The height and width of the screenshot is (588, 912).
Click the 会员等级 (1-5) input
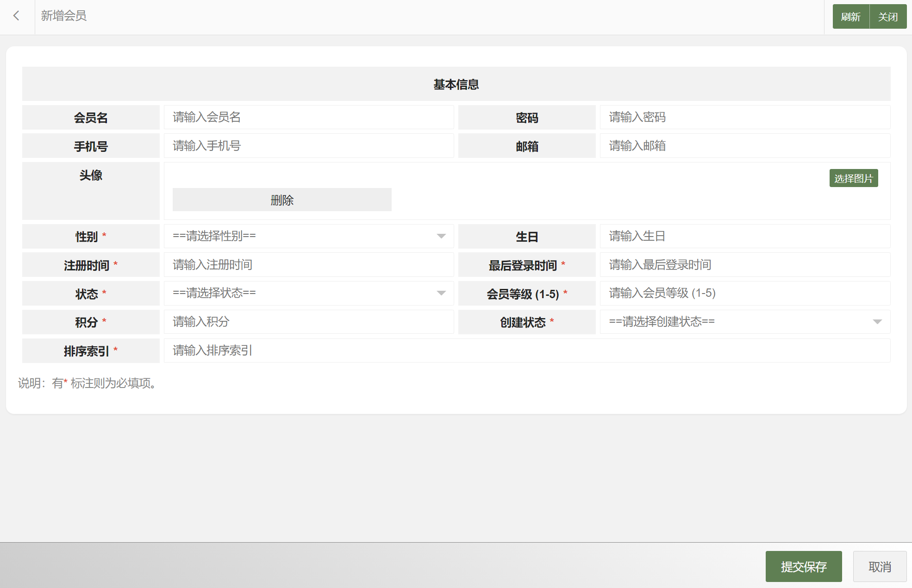pos(744,293)
